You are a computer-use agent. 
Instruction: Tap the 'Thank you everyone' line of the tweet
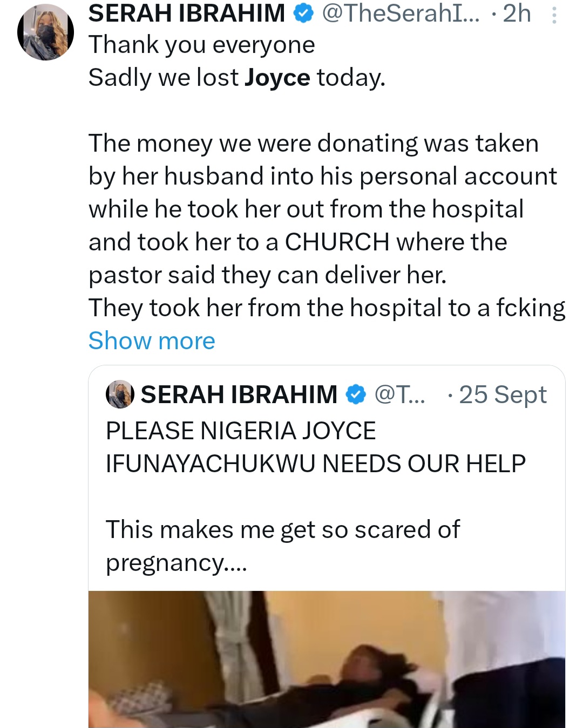201,45
